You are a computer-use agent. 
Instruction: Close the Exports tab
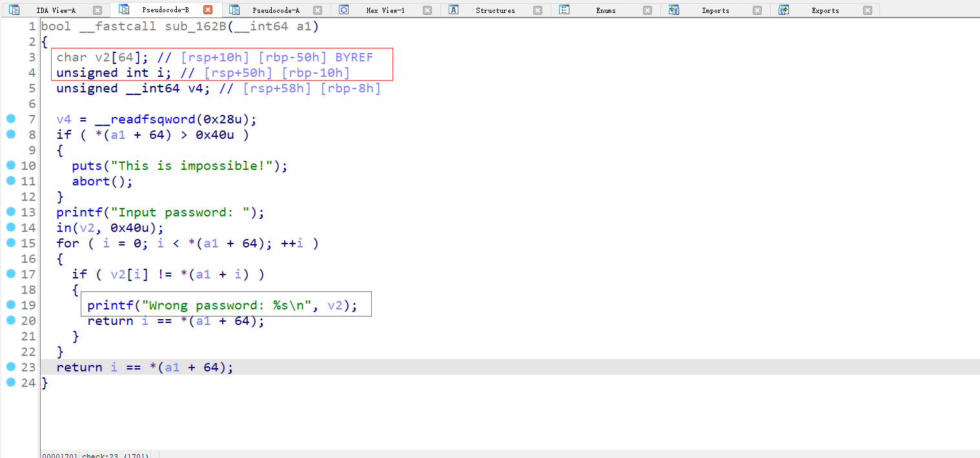pyautogui.click(x=867, y=10)
